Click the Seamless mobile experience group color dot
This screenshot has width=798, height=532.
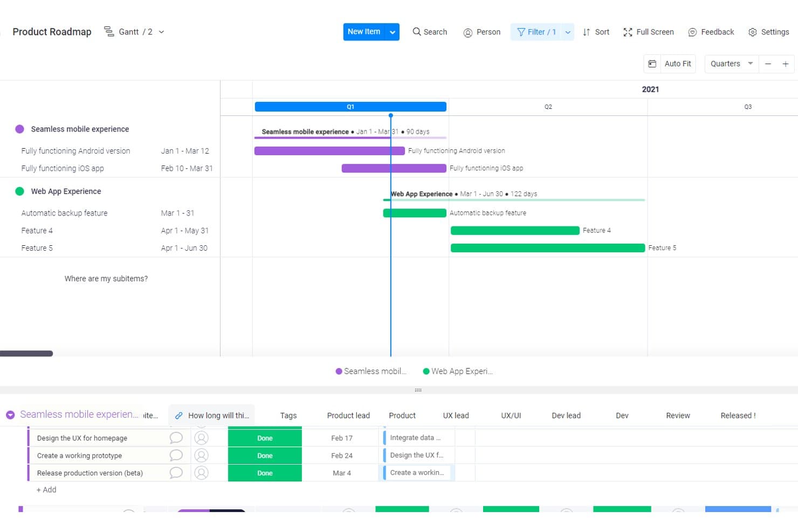click(x=20, y=129)
